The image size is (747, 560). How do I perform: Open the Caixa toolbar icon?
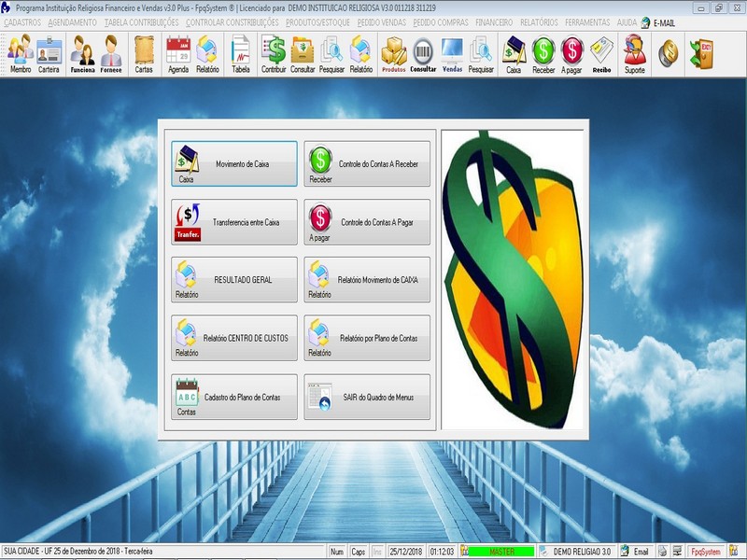coord(514,54)
